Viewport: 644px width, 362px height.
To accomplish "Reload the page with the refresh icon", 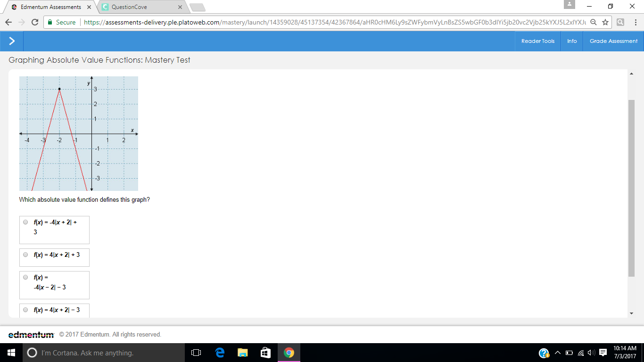I will tap(35, 22).
